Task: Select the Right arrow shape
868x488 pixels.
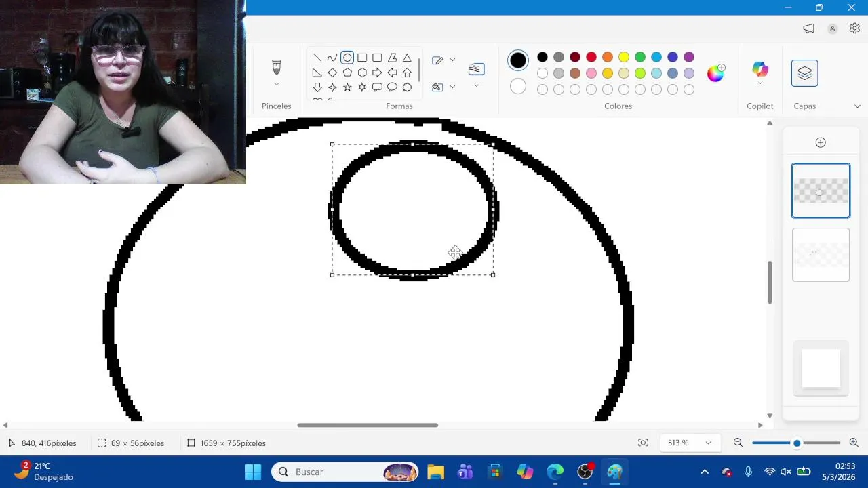Action: 377,73
